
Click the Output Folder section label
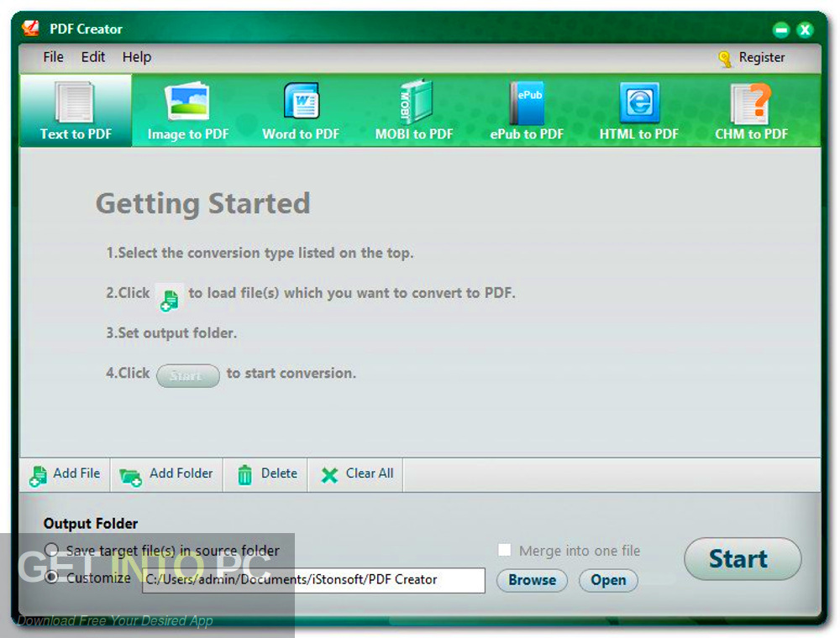coord(91,523)
